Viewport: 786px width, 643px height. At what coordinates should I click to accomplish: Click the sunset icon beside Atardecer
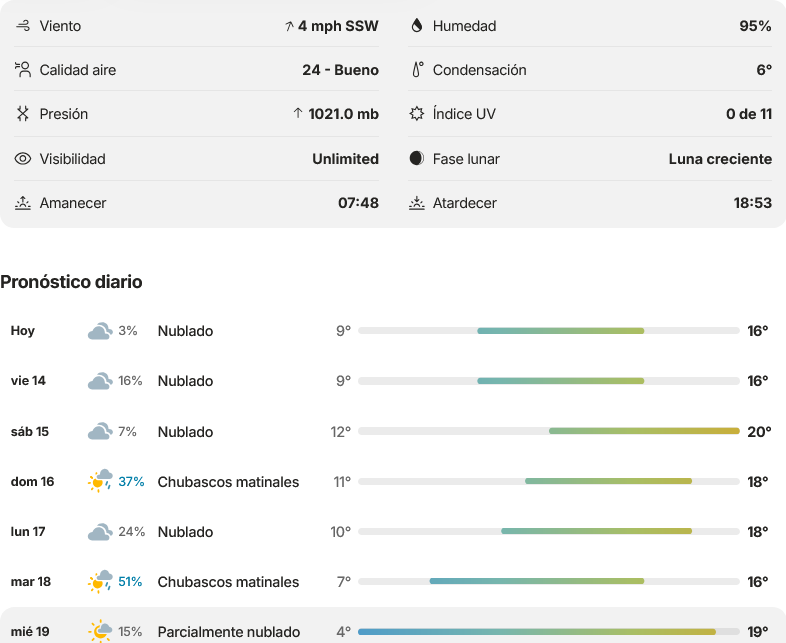coord(417,203)
